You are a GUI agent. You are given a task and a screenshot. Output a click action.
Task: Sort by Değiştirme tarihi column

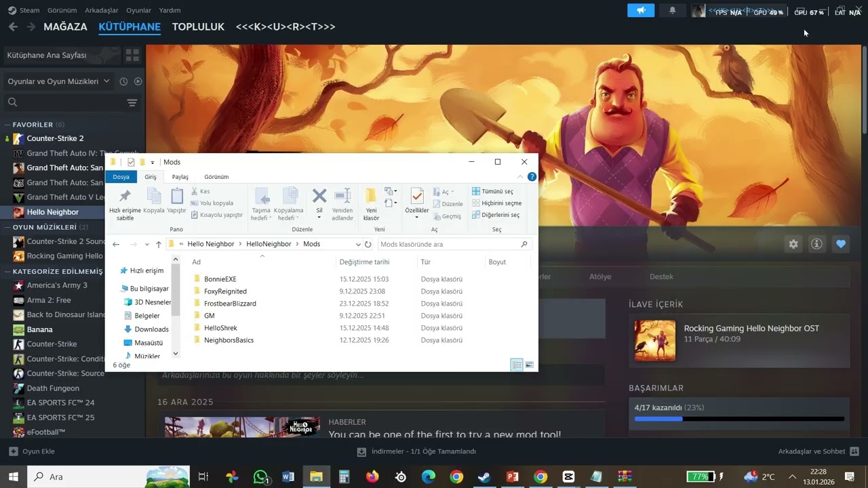pos(364,262)
